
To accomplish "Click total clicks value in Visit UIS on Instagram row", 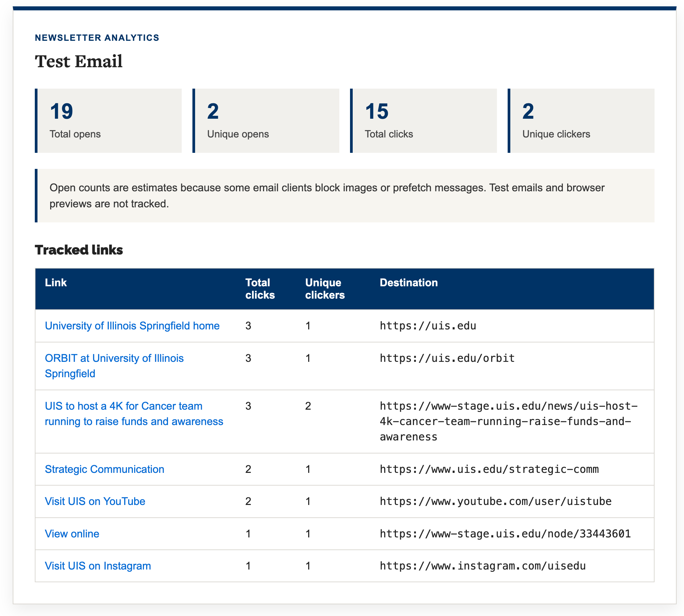I will [x=248, y=566].
